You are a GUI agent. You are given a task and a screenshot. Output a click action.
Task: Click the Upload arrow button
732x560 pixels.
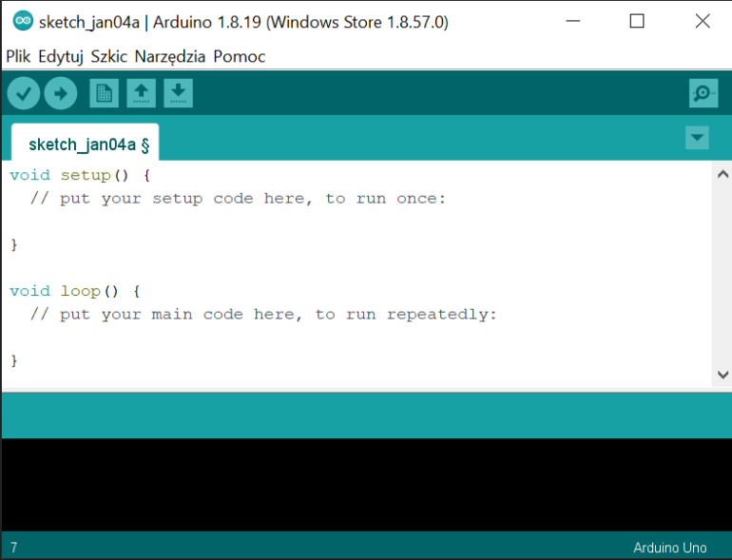pos(60,93)
